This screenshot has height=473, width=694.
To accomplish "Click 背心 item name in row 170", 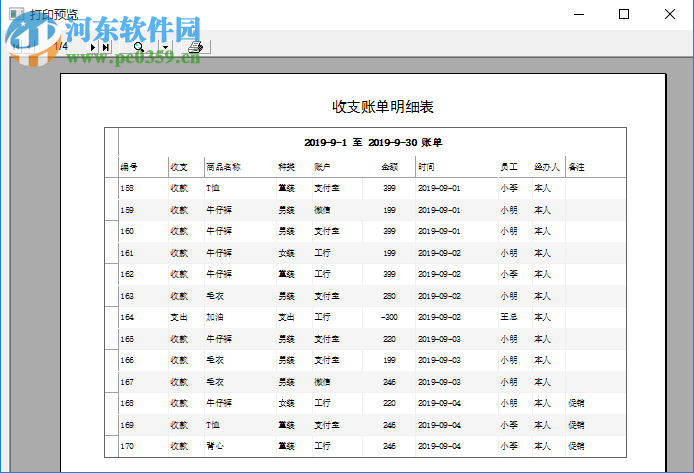I will click(x=215, y=446).
